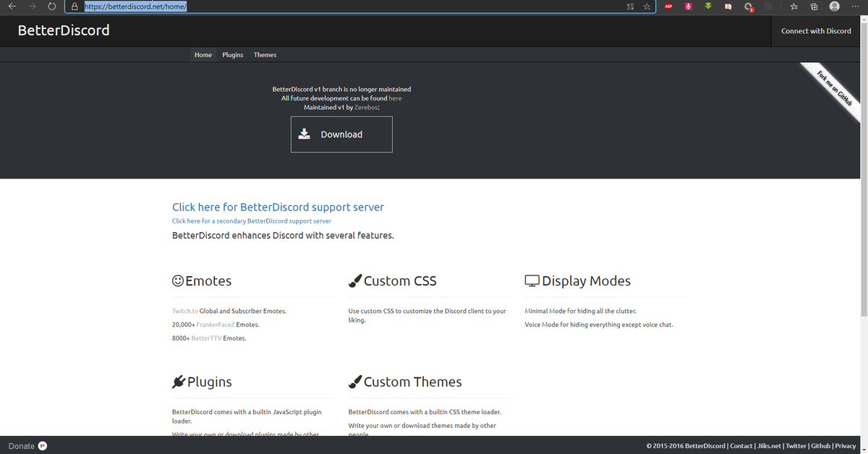Open the secondary support server link
868x454 pixels.
252,221
